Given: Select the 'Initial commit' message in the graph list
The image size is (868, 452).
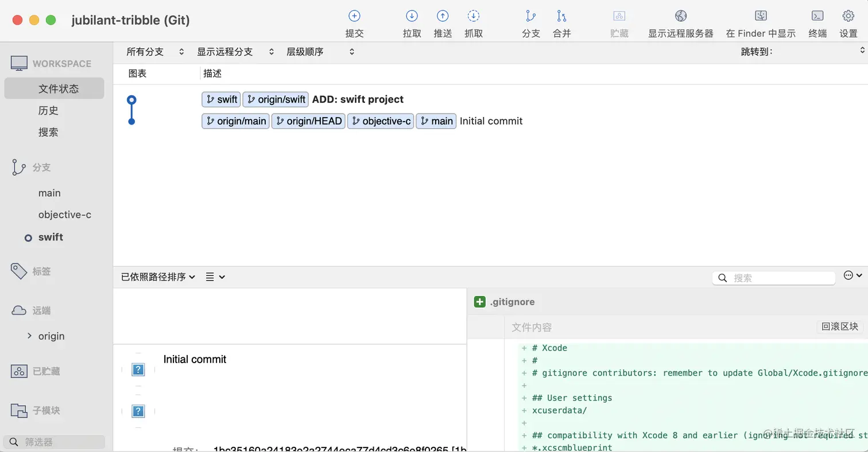Looking at the screenshot, I should tap(491, 121).
